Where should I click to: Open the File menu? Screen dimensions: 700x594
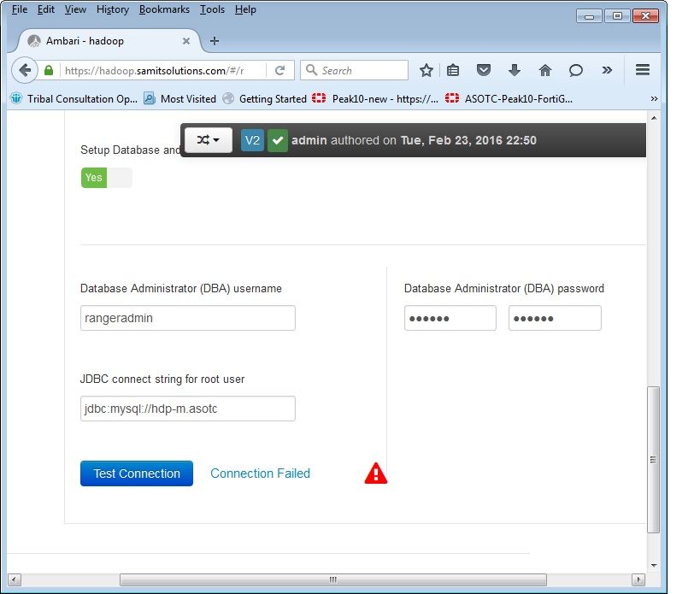(20, 9)
